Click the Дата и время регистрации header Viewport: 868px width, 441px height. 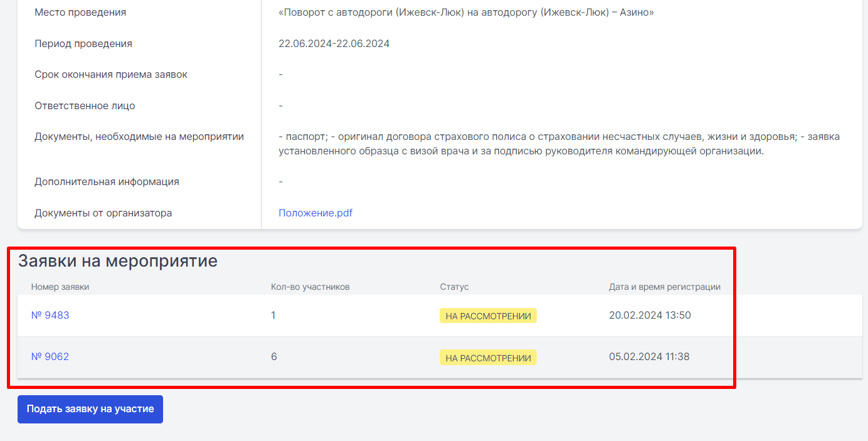665,287
